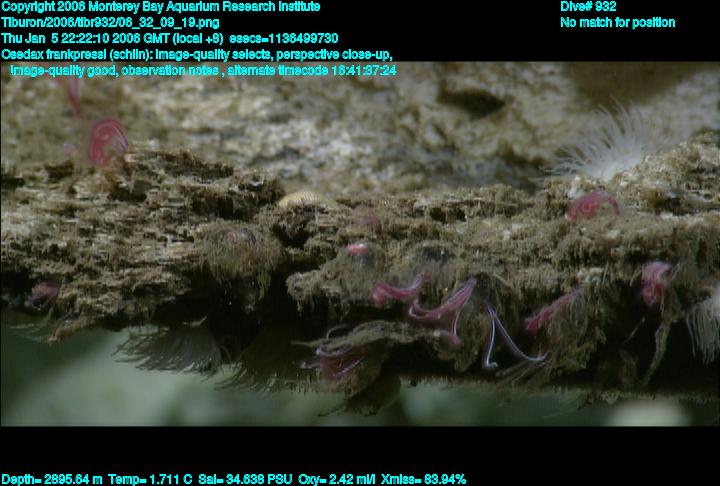Screen dimensions: 720x486
Task: Click the curled purple-white worm tube at center
Action: pyautogui.click(x=505, y=338)
